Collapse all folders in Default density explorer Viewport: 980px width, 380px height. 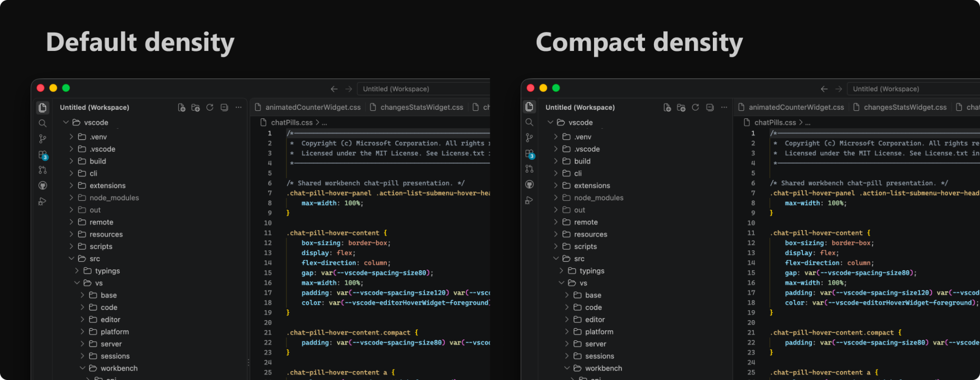[x=224, y=107]
